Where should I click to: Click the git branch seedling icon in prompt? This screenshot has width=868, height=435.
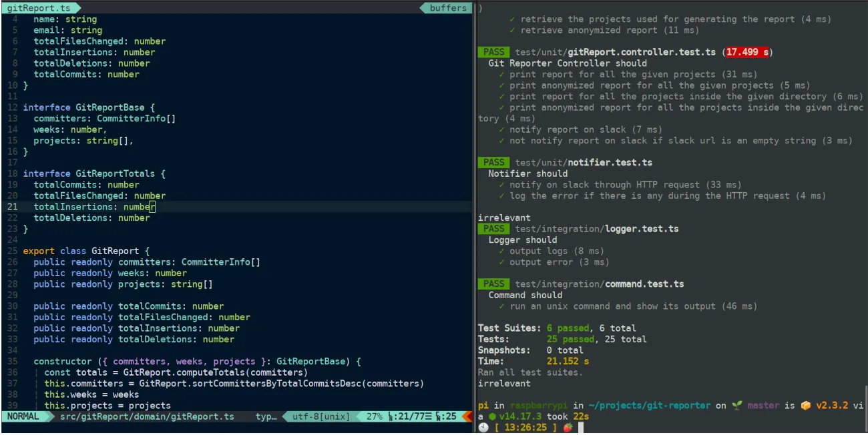736,404
